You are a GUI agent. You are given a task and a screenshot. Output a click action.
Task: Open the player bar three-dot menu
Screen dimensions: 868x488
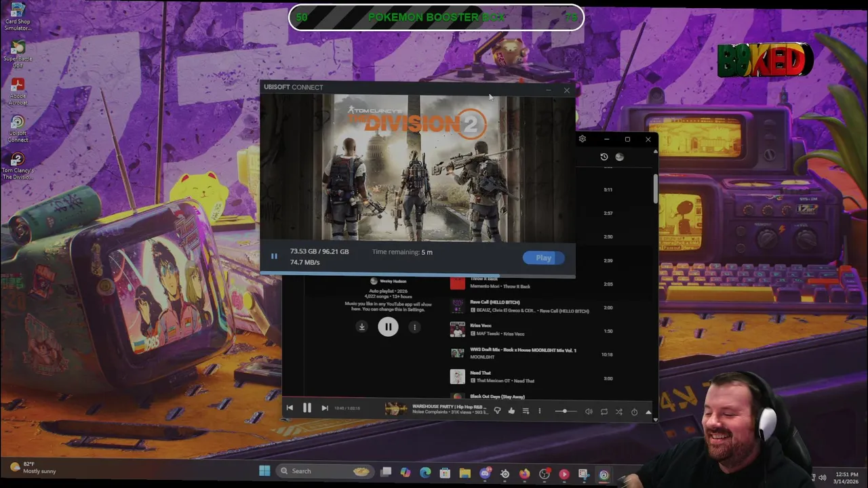click(540, 411)
